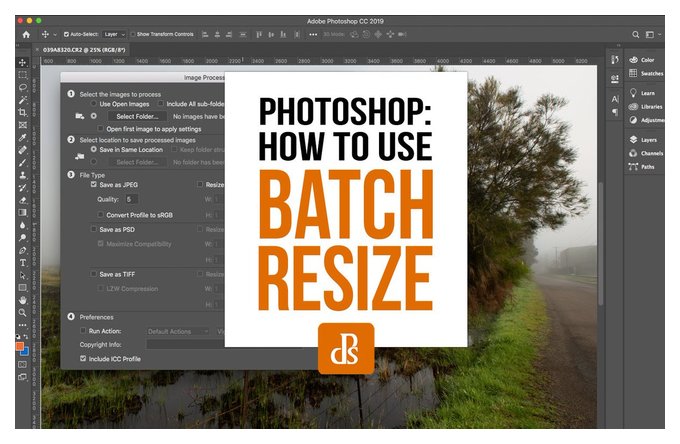680x444 pixels.
Task: Open the Channels panel
Action: pyautogui.click(x=646, y=153)
